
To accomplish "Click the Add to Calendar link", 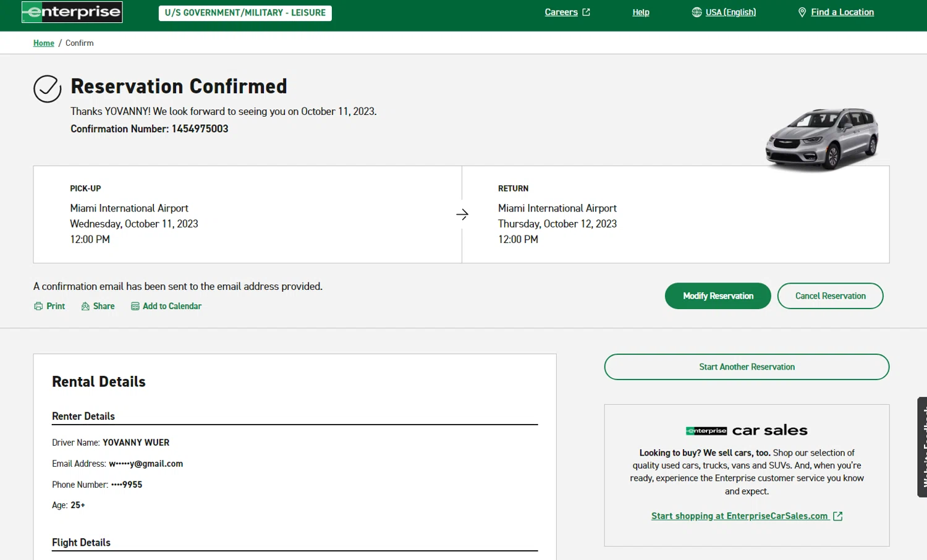I will tap(172, 306).
